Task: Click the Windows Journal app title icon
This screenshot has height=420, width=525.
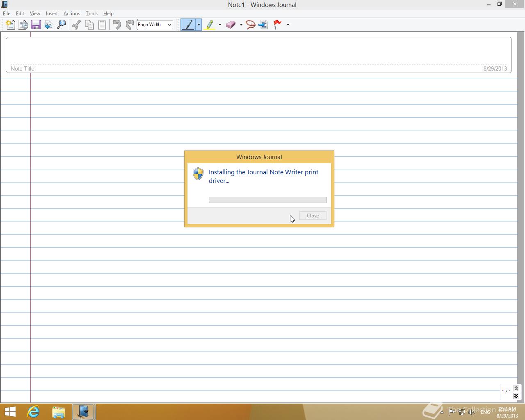Action: click(4, 5)
